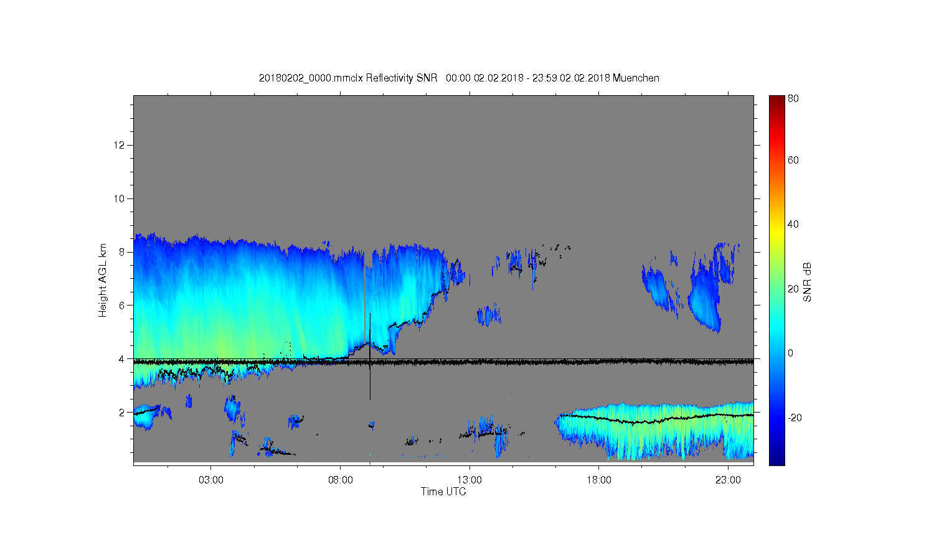The height and width of the screenshot is (560, 934).
Task: Click the SNR rainbow color scale bar
Action: (x=776, y=280)
